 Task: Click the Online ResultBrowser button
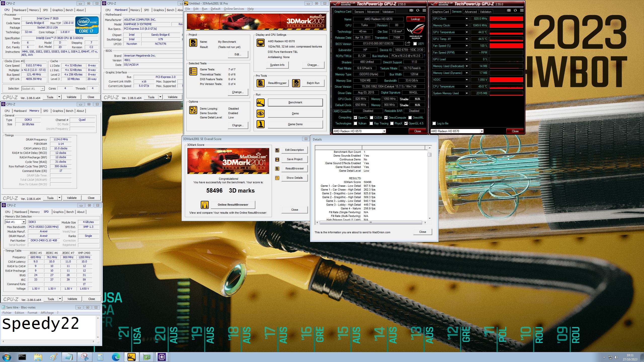coord(233,205)
